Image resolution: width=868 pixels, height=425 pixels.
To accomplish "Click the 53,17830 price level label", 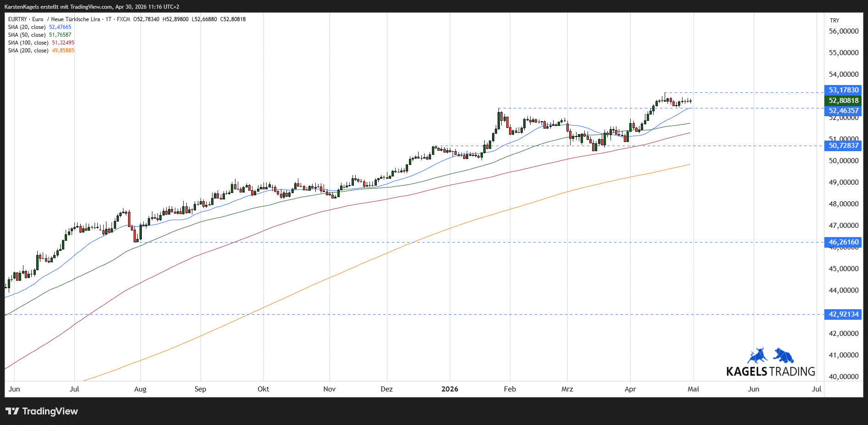I will [843, 90].
